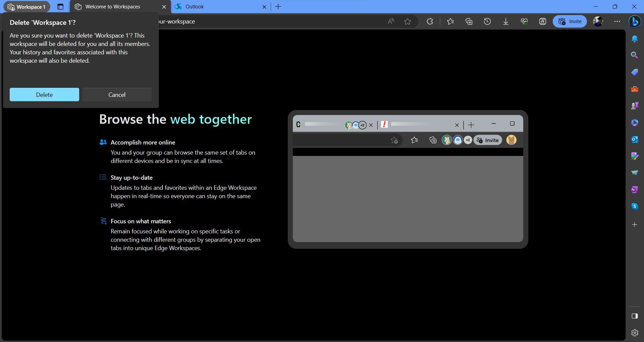The image size is (644, 342).
Task: Open the Downloads panel
Action: 506,21
